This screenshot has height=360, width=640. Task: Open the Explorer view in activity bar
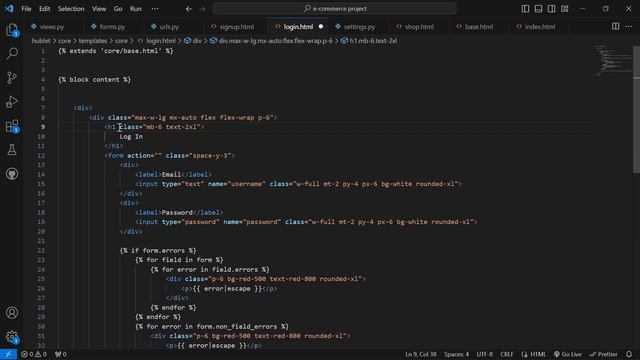click(12, 30)
